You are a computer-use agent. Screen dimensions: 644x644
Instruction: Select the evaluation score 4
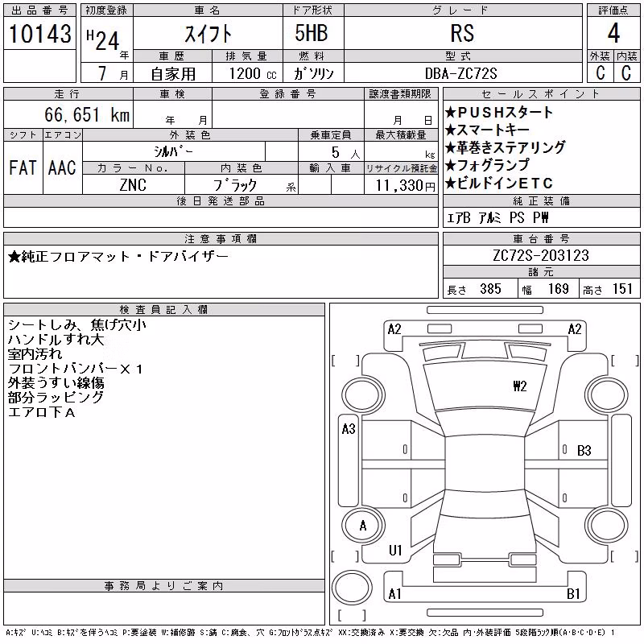[x=613, y=33]
